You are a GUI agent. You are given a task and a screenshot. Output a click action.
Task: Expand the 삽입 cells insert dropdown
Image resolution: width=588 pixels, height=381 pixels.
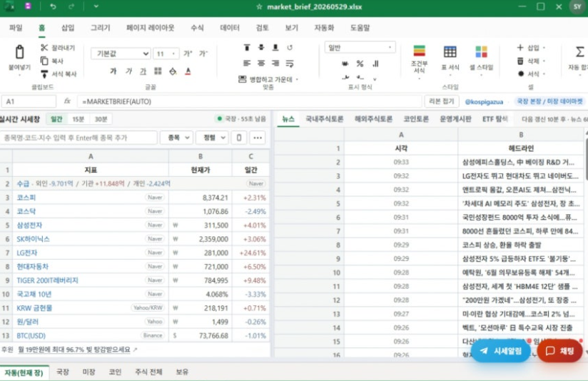(x=532, y=48)
